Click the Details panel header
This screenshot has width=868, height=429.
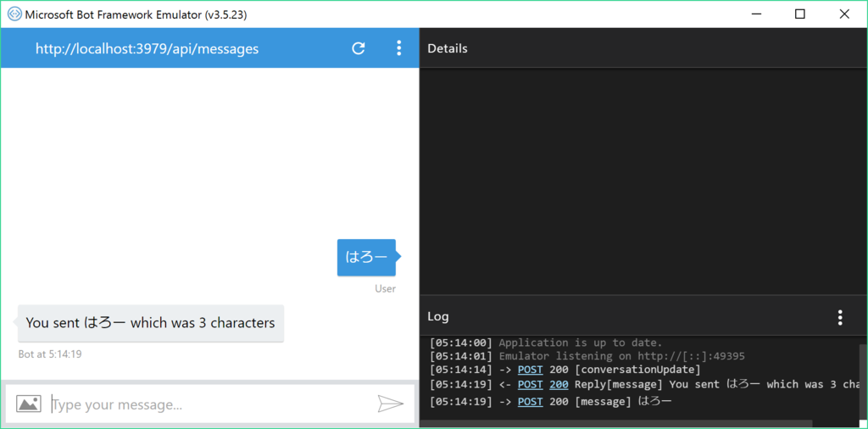click(643, 48)
